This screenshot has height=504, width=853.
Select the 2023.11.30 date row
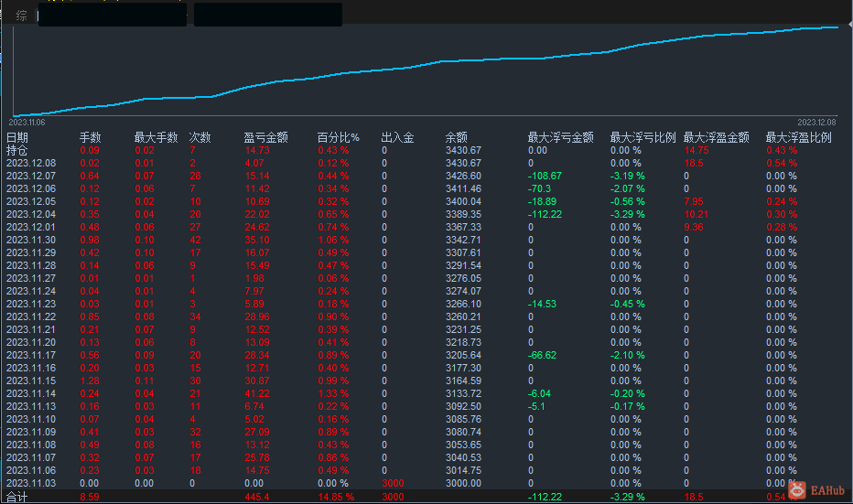point(31,240)
